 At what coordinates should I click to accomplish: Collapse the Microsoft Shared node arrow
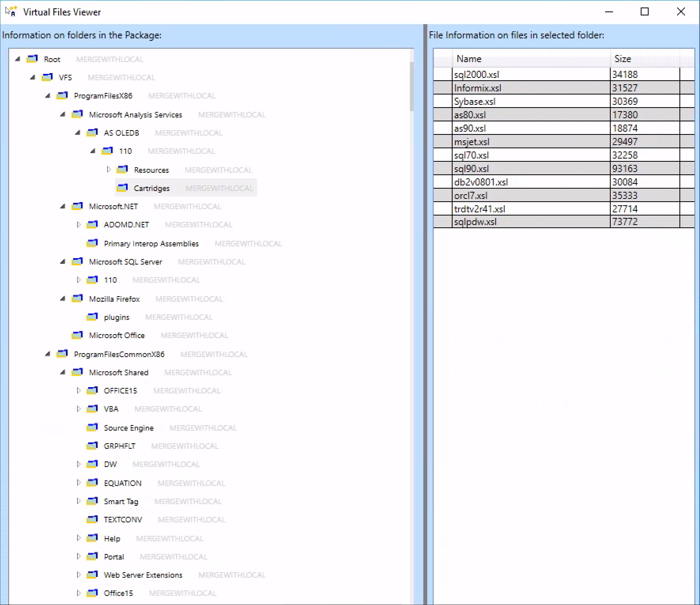pos(62,372)
